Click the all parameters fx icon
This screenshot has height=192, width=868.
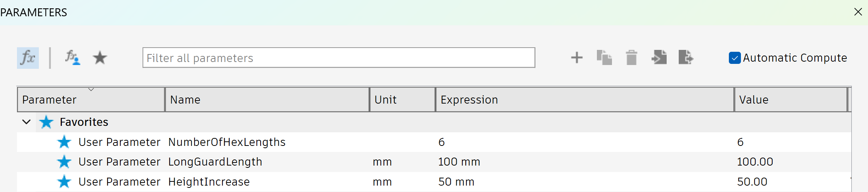pos(28,58)
